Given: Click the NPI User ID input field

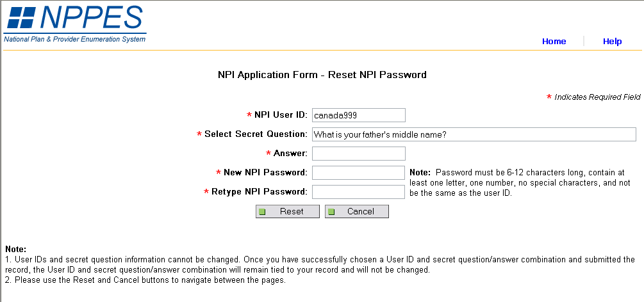Looking at the screenshot, I should click(x=358, y=115).
